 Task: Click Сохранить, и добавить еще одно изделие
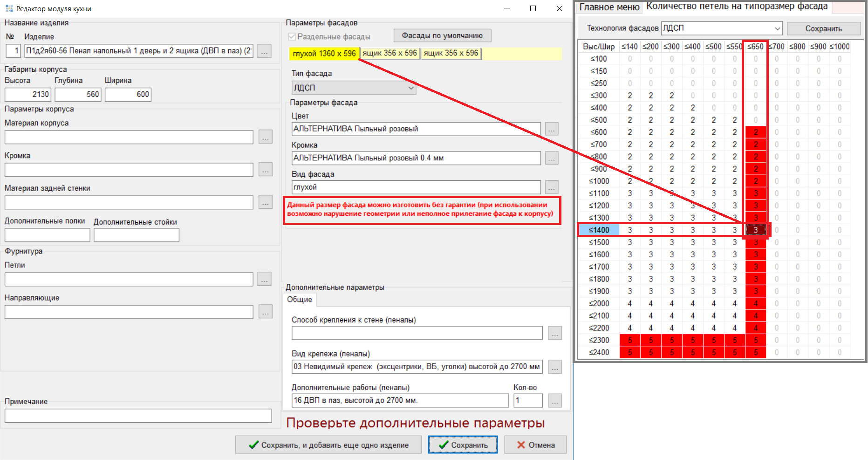328,445
